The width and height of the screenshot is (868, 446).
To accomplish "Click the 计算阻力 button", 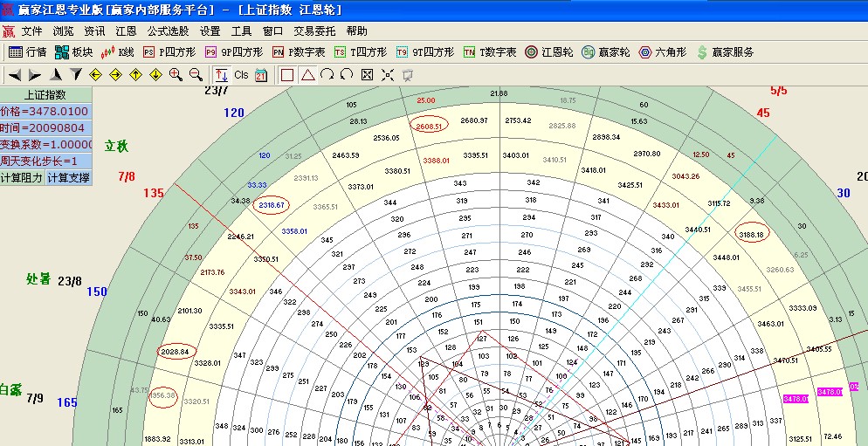I will coord(22,177).
